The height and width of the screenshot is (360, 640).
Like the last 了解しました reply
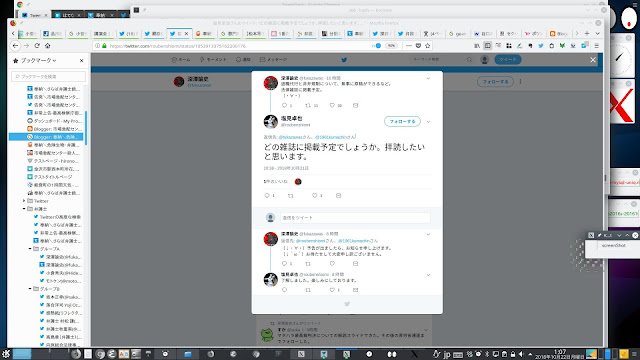(x=332, y=290)
